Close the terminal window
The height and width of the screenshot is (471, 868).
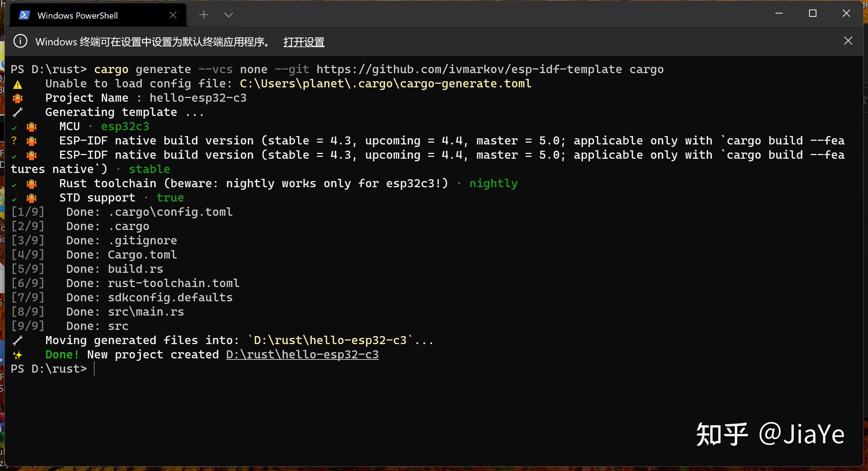coord(846,14)
